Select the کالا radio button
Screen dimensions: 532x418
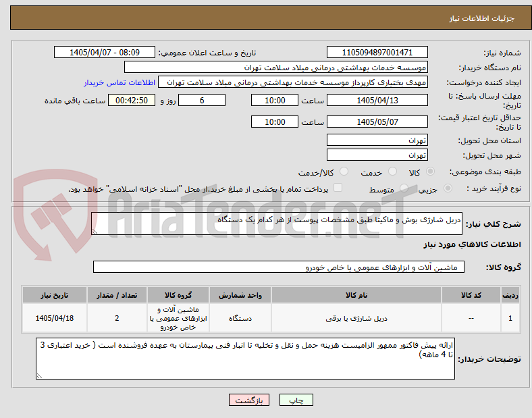430,172
